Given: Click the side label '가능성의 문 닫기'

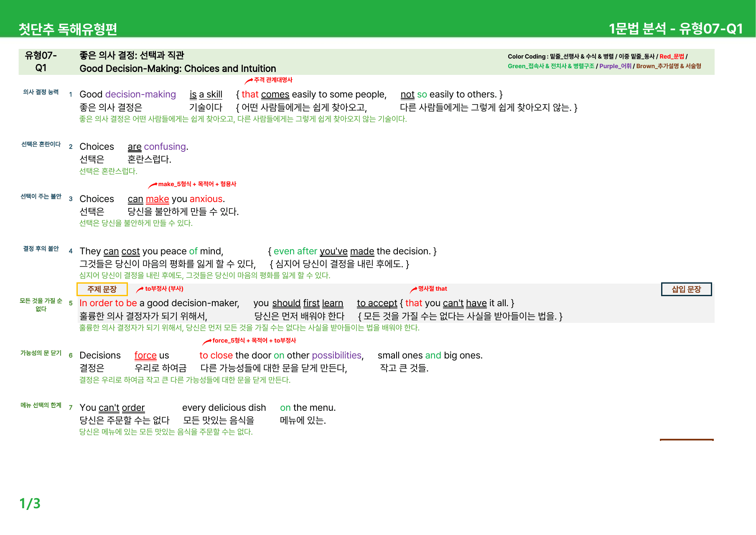Looking at the screenshot, I should pyautogui.click(x=41, y=353).
